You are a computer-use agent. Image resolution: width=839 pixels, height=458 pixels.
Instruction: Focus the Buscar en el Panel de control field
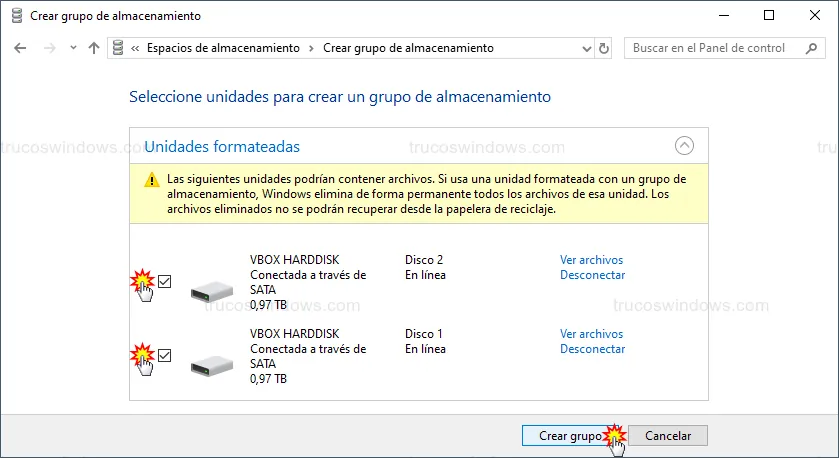point(710,48)
